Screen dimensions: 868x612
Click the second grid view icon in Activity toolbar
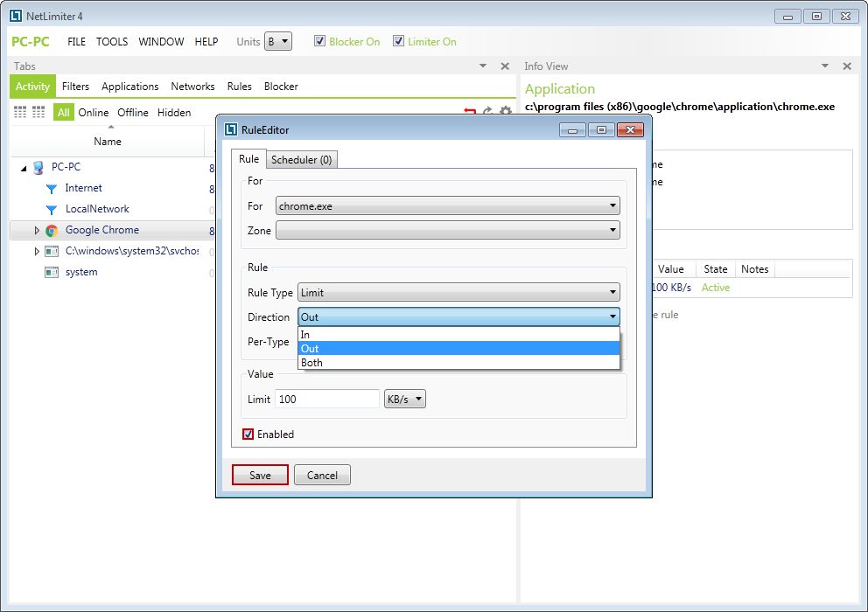(38, 112)
